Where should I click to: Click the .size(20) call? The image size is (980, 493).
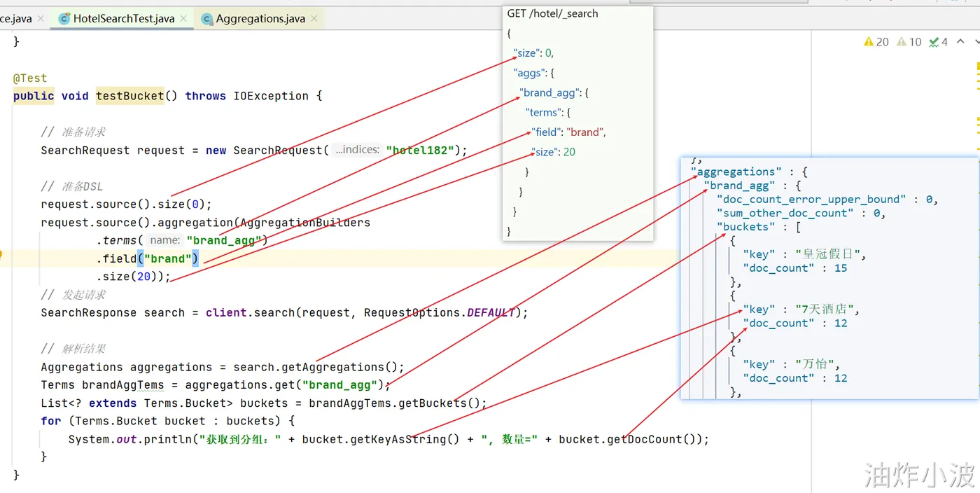tap(133, 277)
